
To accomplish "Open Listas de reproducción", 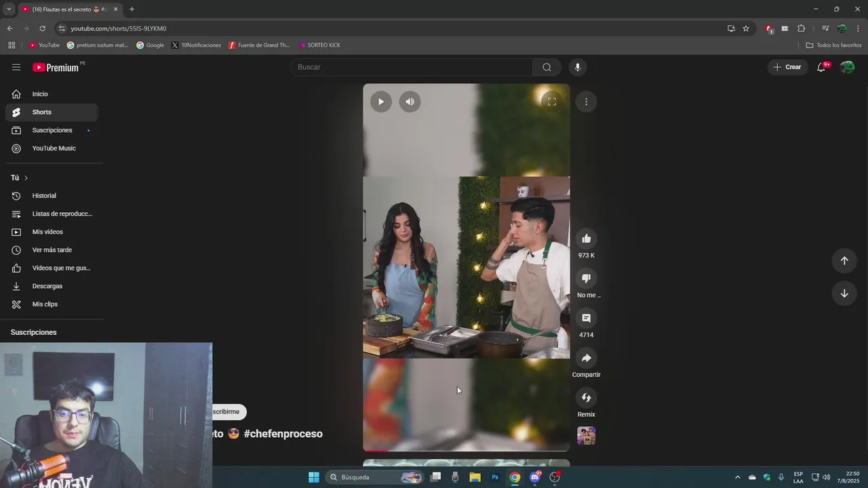I will pyautogui.click(x=52, y=213).
